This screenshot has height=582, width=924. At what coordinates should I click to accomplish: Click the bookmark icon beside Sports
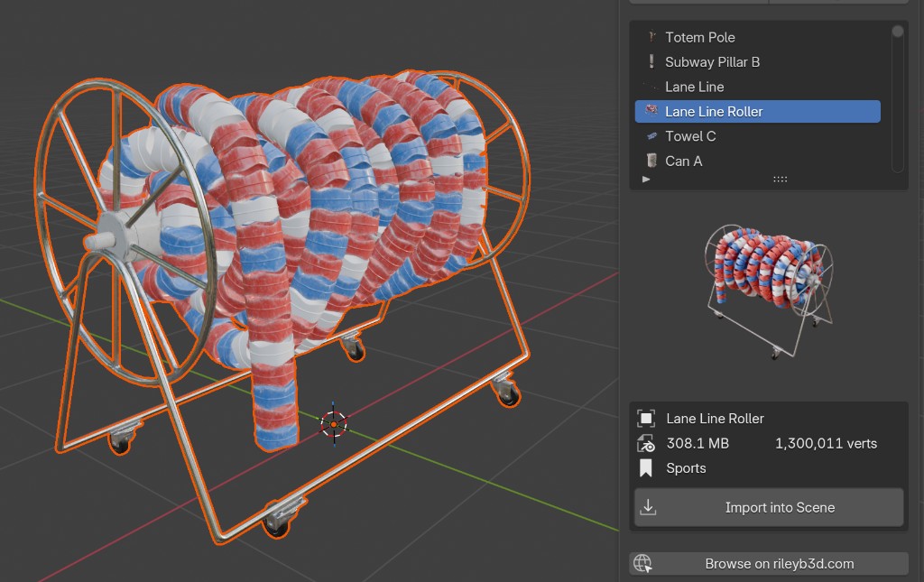[x=646, y=468]
